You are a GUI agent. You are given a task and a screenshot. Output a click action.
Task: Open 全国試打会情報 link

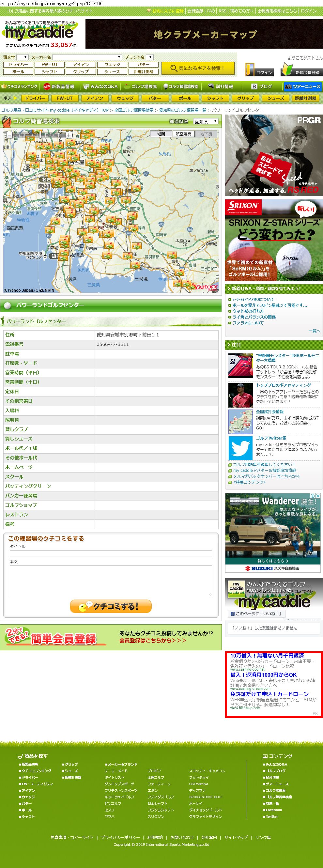[x=269, y=411]
